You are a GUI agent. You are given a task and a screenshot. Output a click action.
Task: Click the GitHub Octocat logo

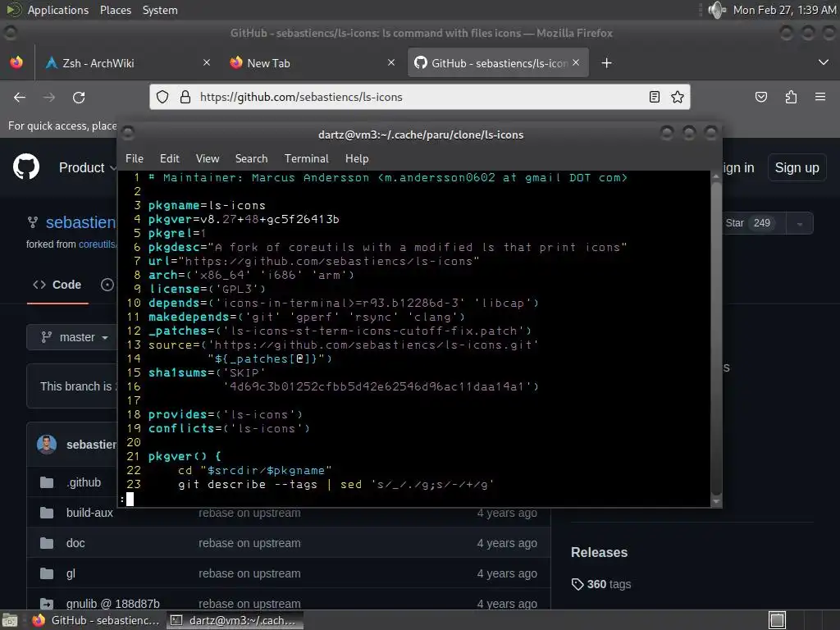(26, 167)
